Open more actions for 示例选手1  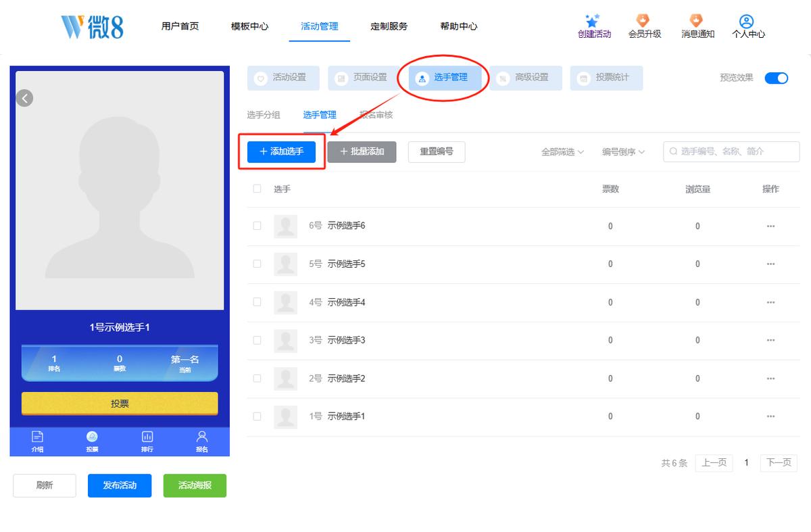[770, 416]
